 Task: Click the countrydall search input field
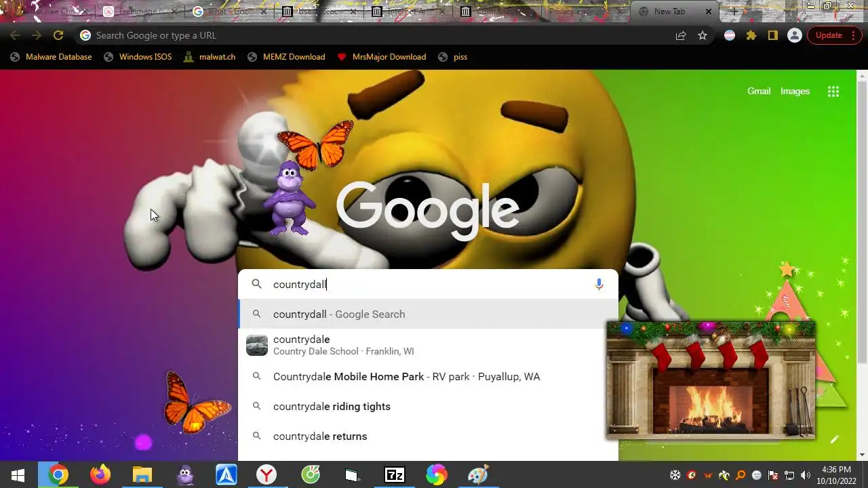point(427,285)
